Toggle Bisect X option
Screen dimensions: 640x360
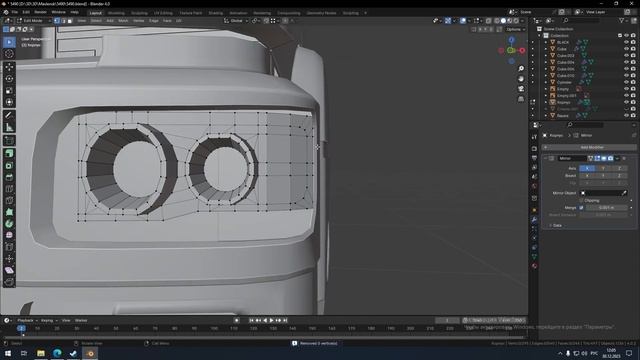[x=587, y=176]
